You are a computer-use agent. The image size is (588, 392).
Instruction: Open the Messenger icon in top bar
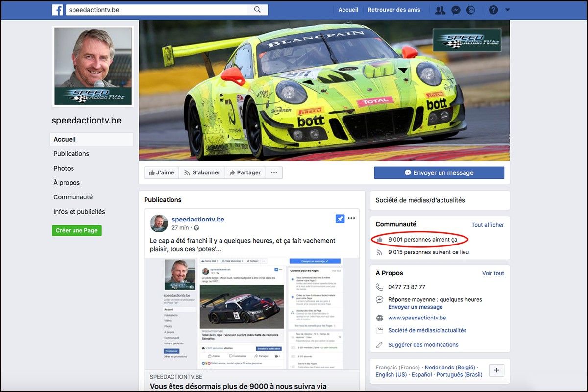pos(456,10)
